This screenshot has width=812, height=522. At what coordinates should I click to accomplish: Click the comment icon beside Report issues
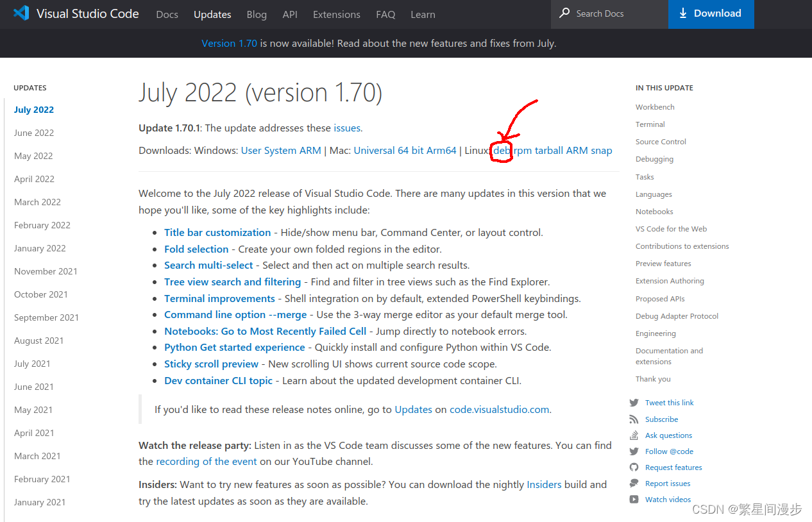pyautogui.click(x=634, y=484)
